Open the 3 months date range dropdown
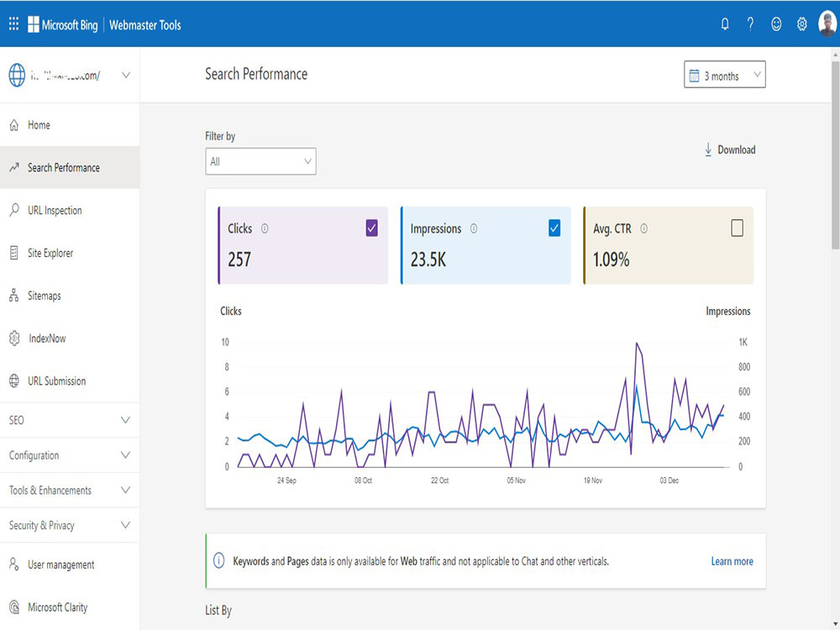840x630 pixels. tap(724, 75)
